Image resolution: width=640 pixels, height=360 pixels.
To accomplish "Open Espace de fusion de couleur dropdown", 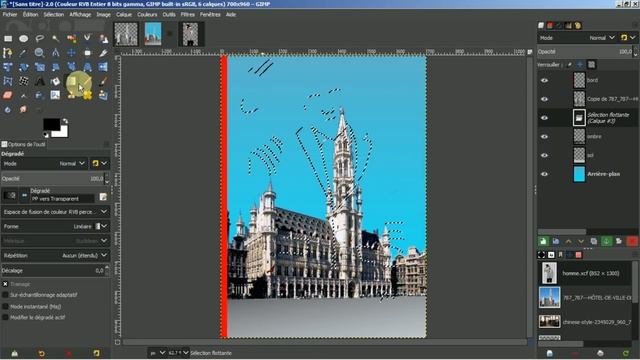I will [55, 212].
